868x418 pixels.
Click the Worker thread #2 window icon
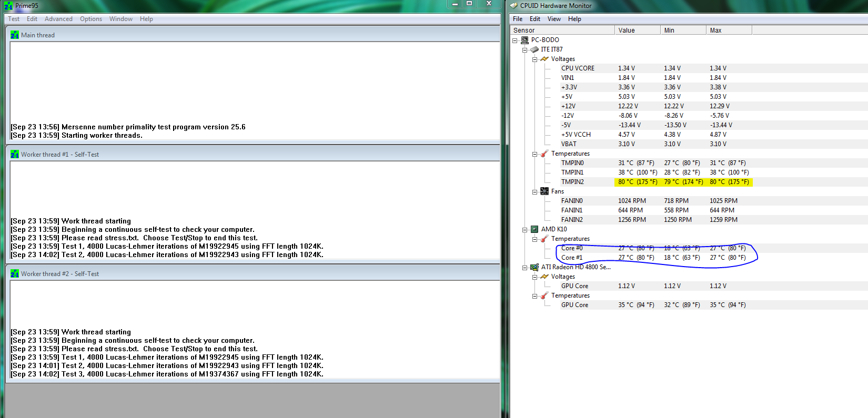(x=15, y=274)
